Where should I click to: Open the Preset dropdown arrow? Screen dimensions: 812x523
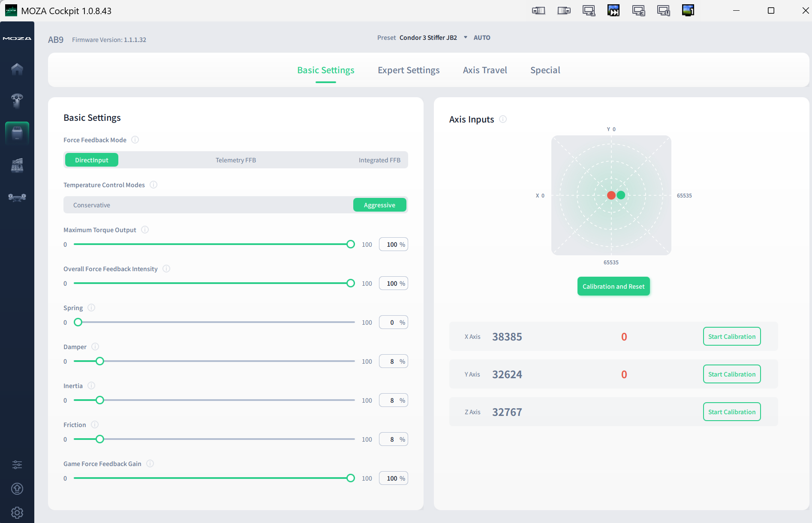pos(466,37)
